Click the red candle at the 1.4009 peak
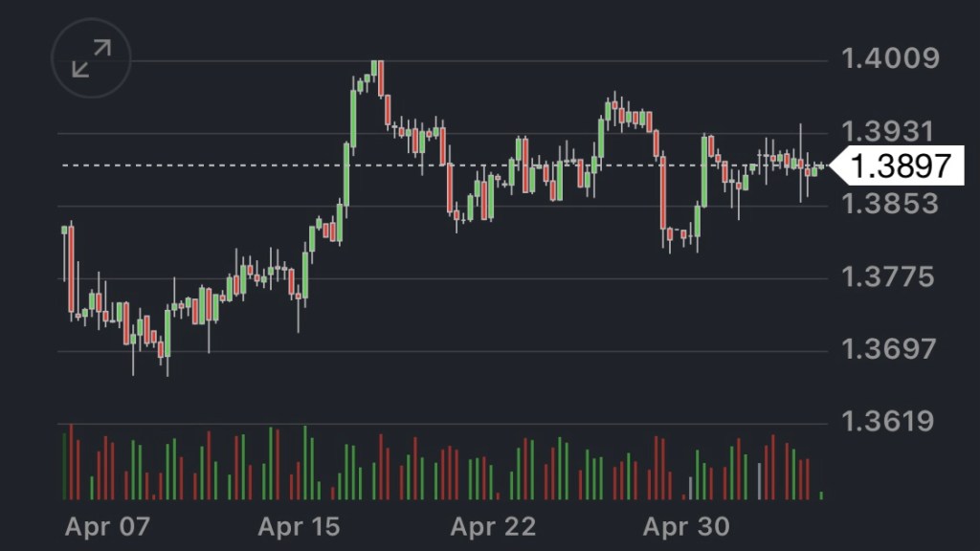This screenshot has height=551, width=980. click(381, 78)
